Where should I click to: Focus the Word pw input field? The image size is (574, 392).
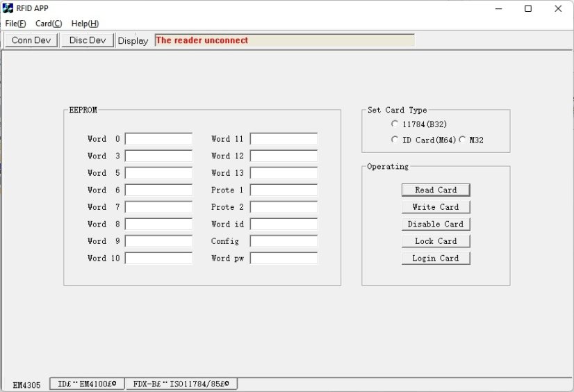click(284, 258)
